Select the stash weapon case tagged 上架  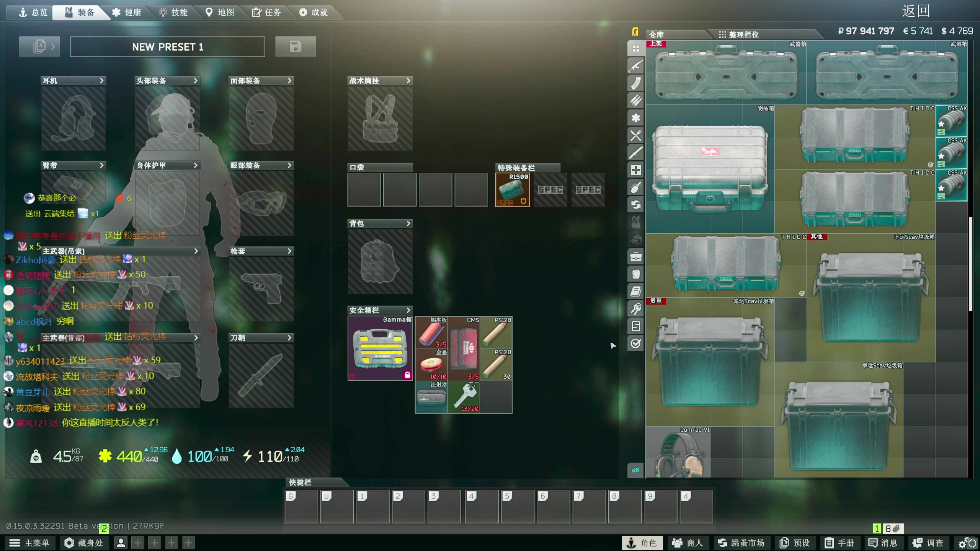click(726, 73)
